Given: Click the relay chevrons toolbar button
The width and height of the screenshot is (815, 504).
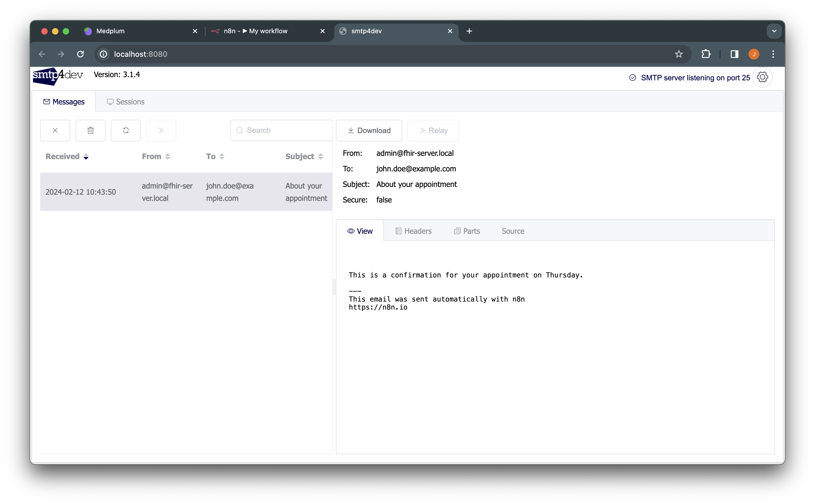Looking at the screenshot, I should 161,130.
